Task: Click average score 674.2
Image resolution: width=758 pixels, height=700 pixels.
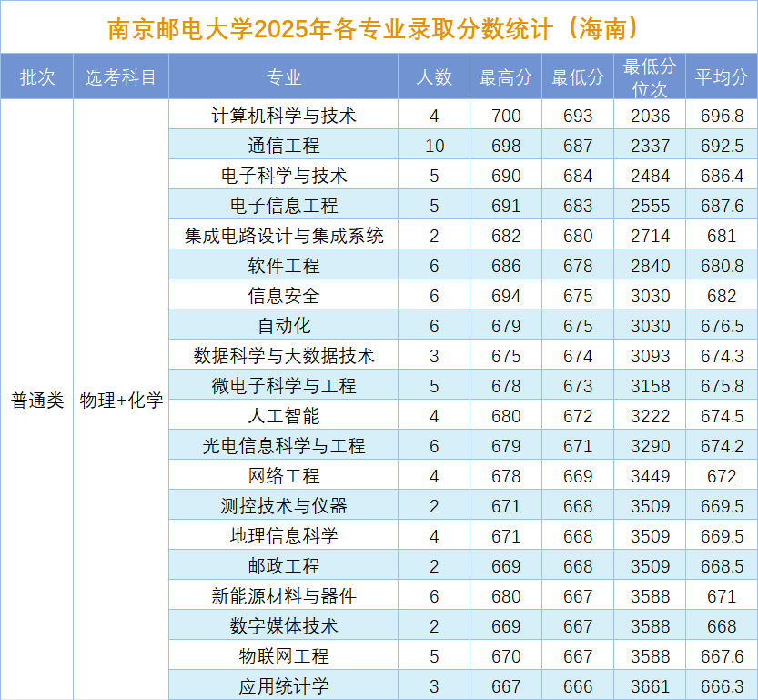Action: pos(722,446)
